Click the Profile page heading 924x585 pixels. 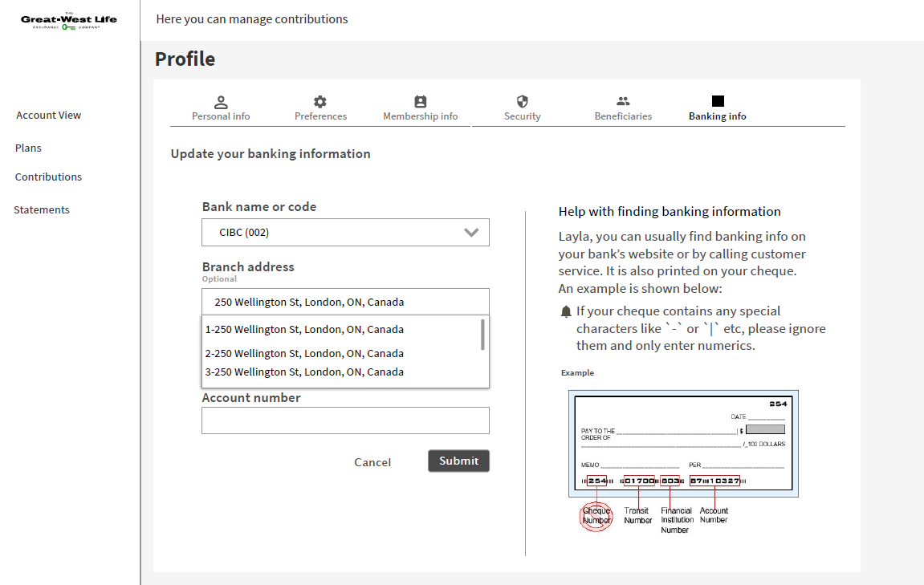[185, 59]
